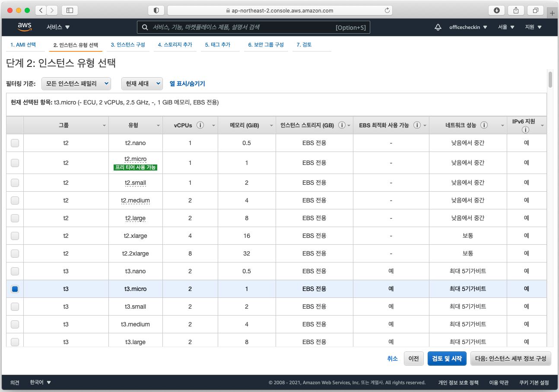Click the search magnifier icon

[145, 27]
